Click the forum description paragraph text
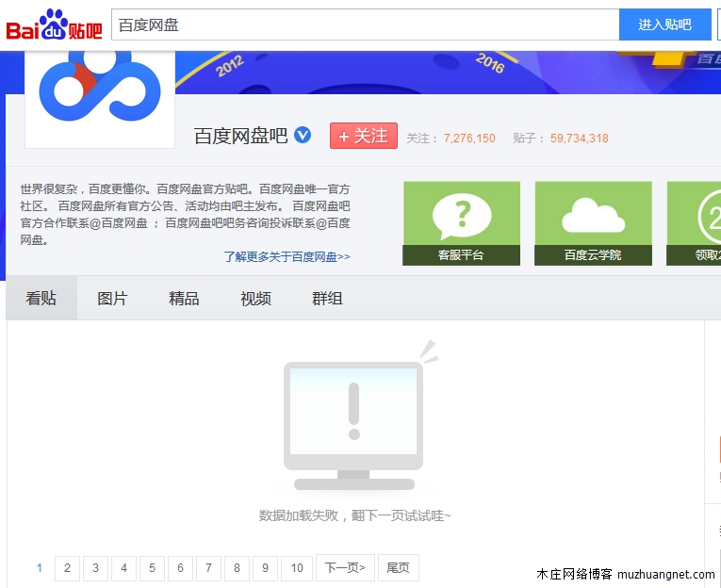This screenshot has width=721, height=588. 186,214
